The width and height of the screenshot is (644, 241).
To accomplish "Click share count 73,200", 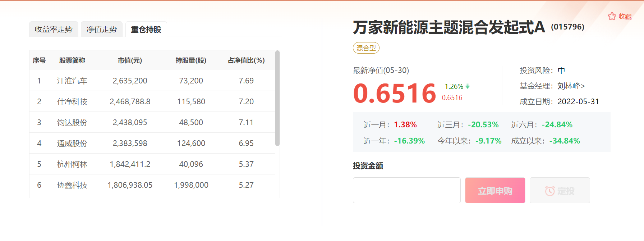I will (191, 81).
